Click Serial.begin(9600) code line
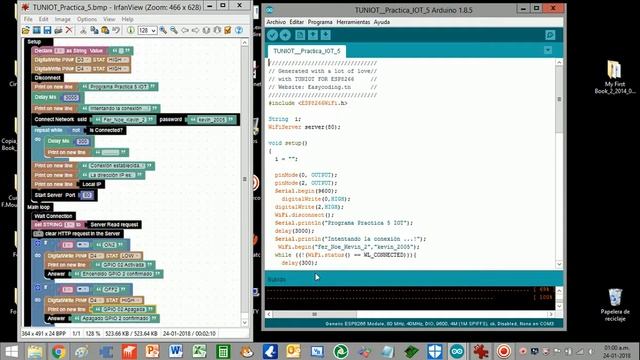Viewport: 640px width, 360px height. [306, 191]
